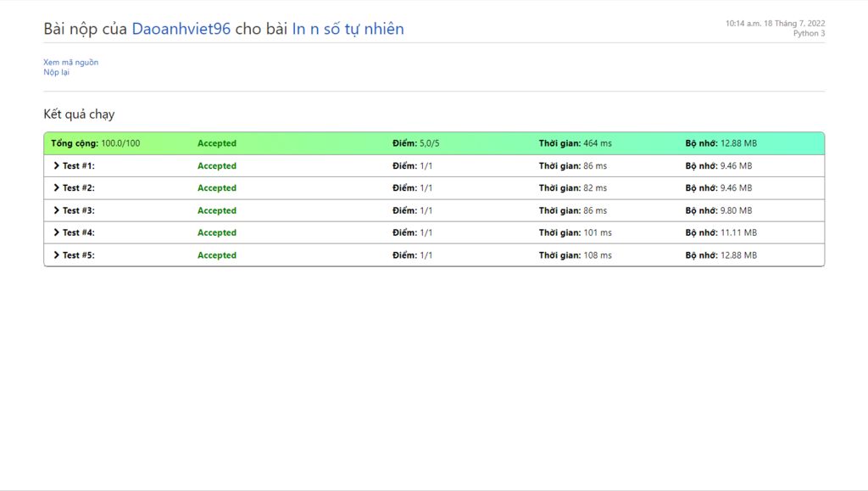Click the Accepted status in the total row
The width and height of the screenshot is (868, 491).
tap(217, 143)
